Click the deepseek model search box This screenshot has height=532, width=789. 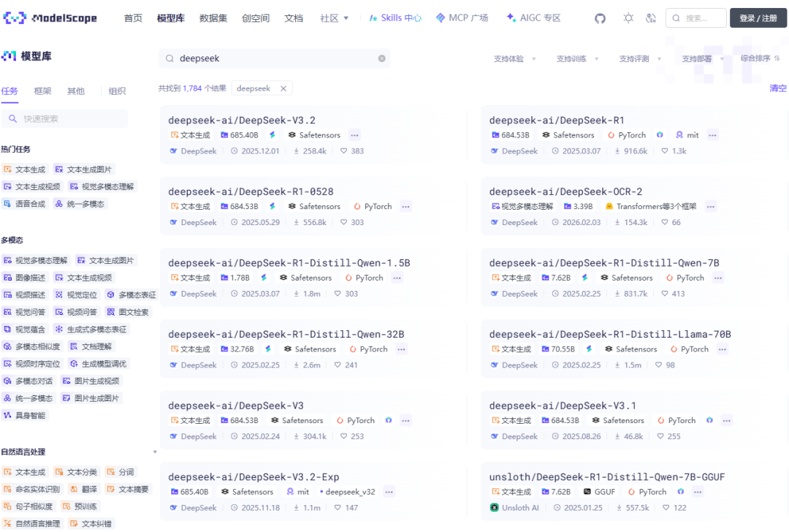[x=274, y=58]
